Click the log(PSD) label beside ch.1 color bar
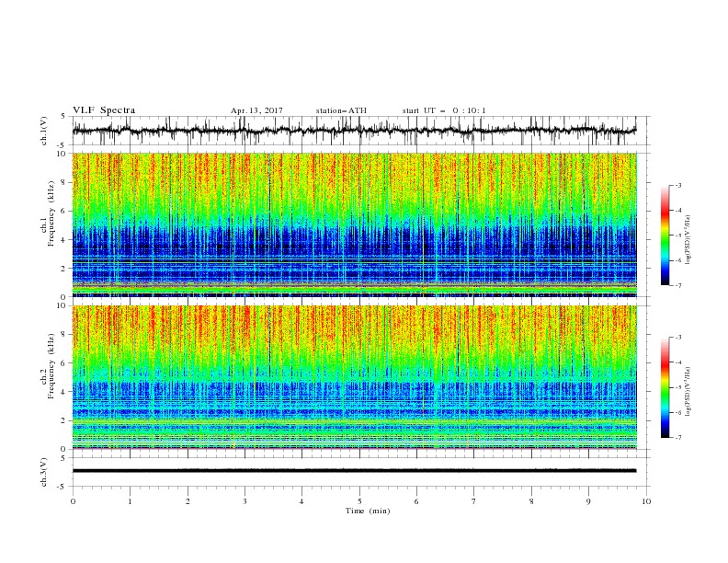The image size is (728, 563). 688,240
